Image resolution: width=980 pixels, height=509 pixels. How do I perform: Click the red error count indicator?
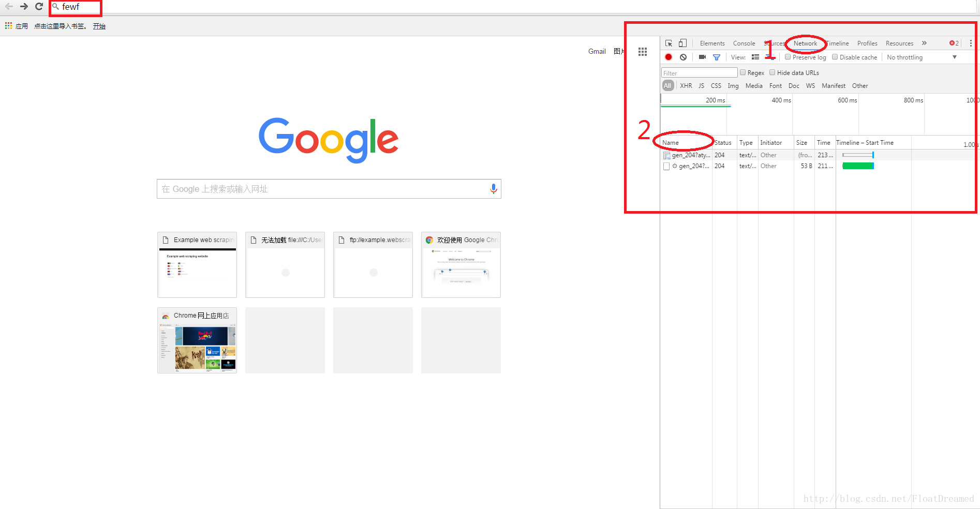954,43
